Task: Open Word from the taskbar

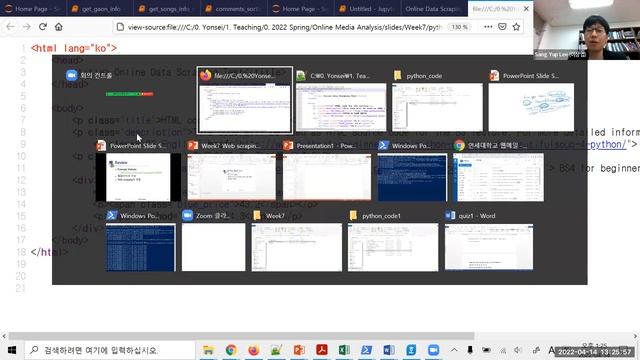Action: pos(389,350)
